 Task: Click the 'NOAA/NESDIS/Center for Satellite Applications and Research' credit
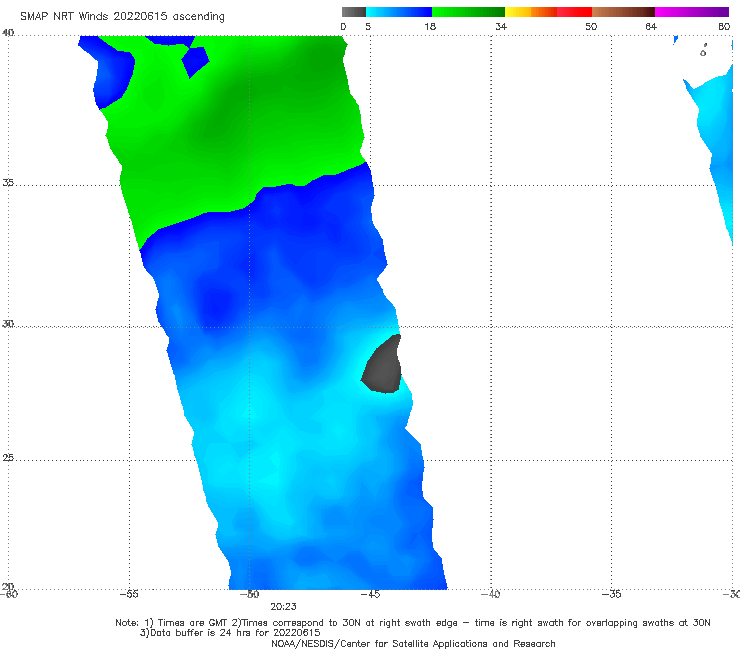point(413,643)
